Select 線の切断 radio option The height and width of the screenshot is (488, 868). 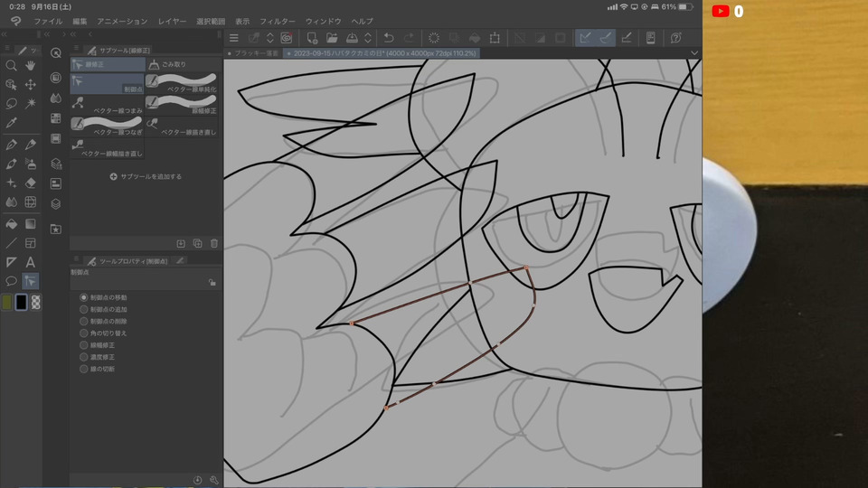tap(83, 369)
